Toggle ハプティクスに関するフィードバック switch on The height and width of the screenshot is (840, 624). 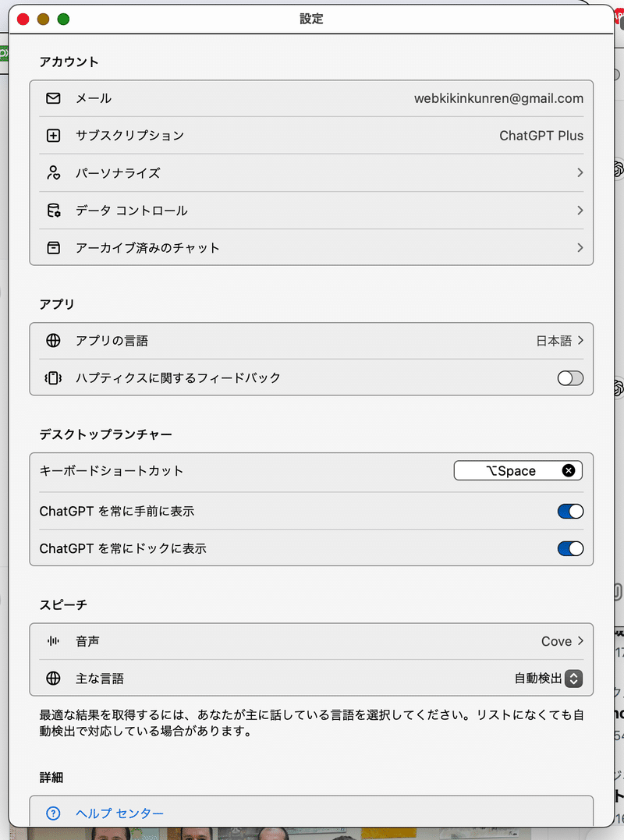click(570, 378)
